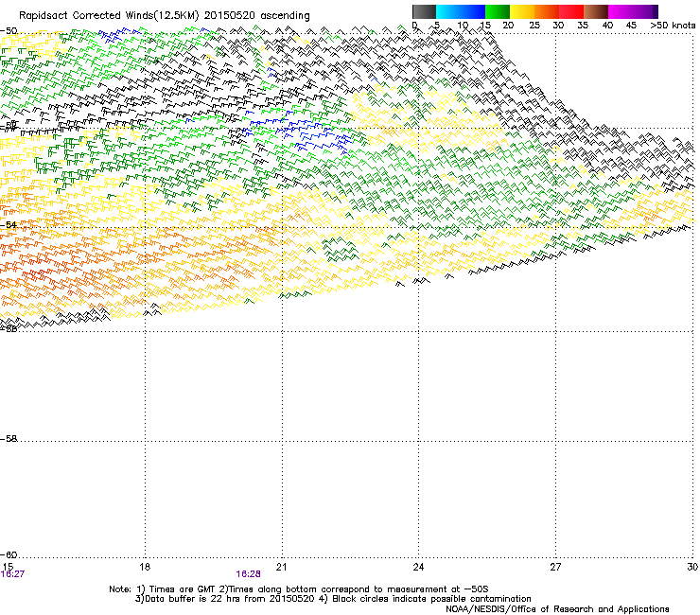This screenshot has width=700, height=615.
Task: Click the yellow 20-25 knots legend swatch
Action: (x=522, y=11)
